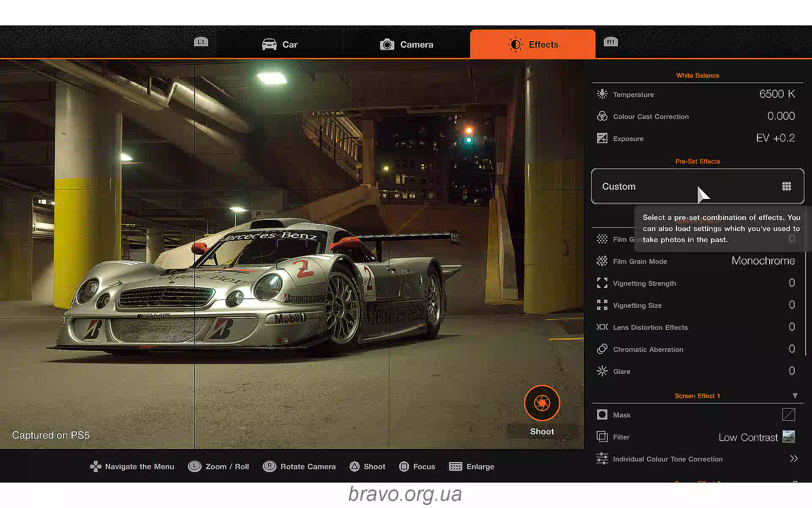
Task: Switch to the Car tab
Action: point(280,44)
